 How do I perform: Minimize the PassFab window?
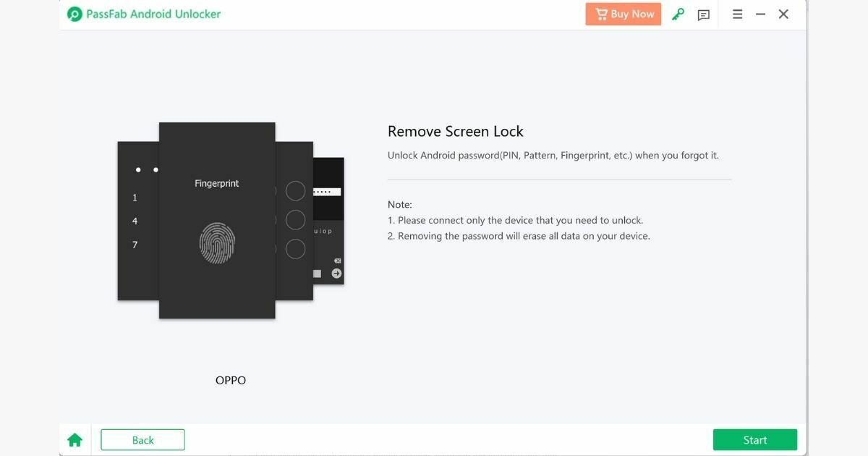pos(760,14)
